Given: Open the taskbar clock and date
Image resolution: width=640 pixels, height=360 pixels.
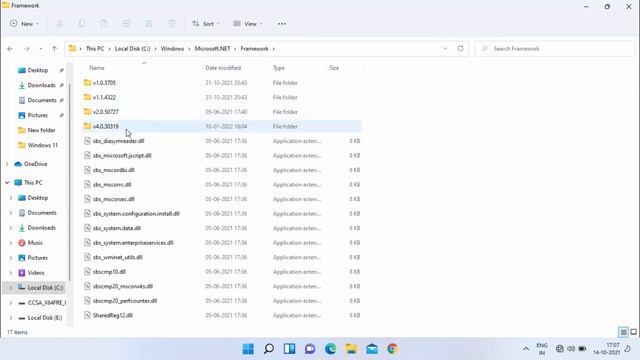Looking at the screenshot, I should pyautogui.click(x=607, y=349).
